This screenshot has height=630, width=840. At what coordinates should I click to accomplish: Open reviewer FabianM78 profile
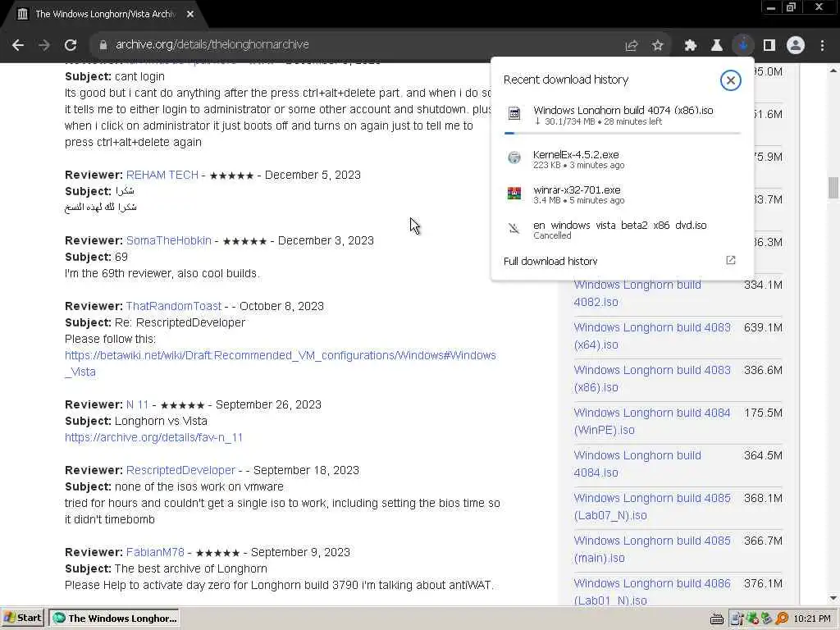click(155, 552)
